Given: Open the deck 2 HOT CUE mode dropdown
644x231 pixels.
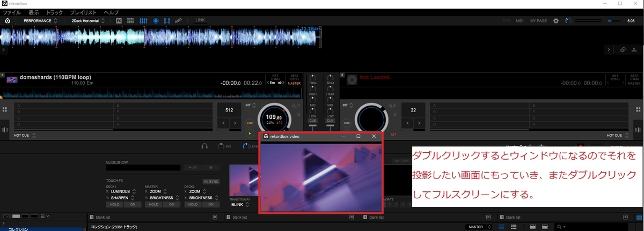Looking at the screenshot, I should click(617, 136).
